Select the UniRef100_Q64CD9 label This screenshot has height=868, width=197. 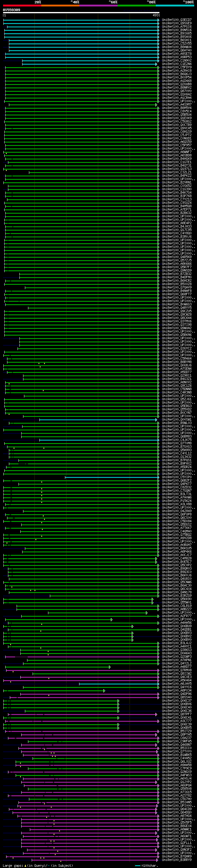coord(176,809)
